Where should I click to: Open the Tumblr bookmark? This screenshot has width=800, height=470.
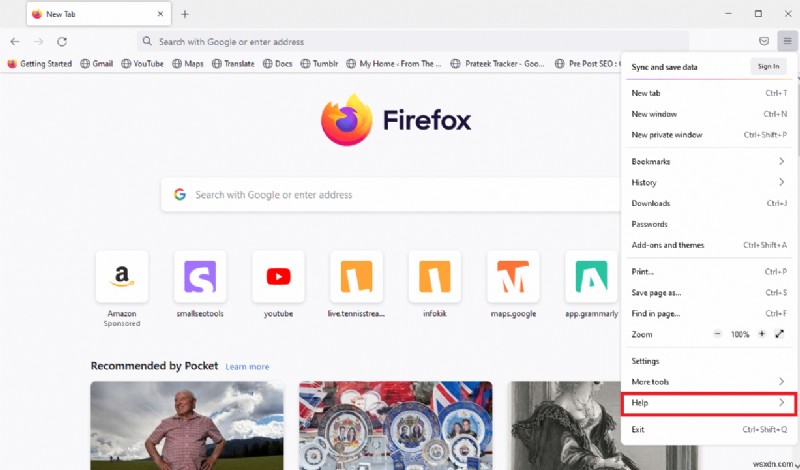[319, 64]
